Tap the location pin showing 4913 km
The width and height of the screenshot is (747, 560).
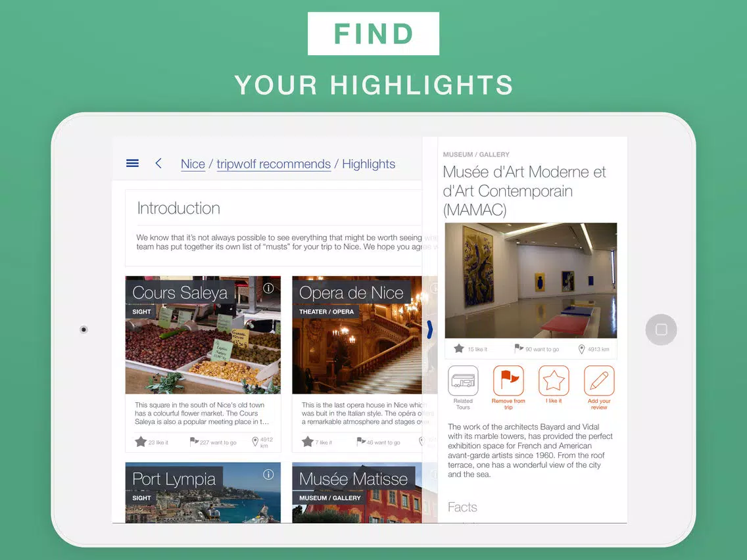tap(582, 349)
